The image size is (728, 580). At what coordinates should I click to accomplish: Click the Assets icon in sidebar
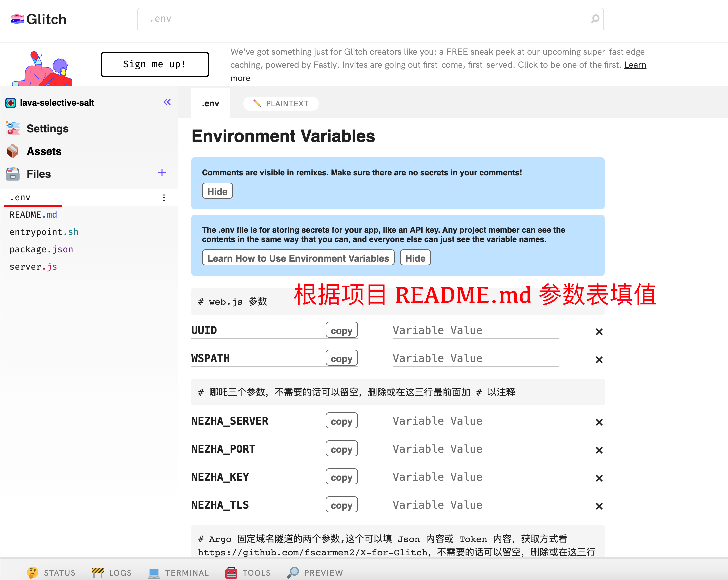[x=12, y=150]
